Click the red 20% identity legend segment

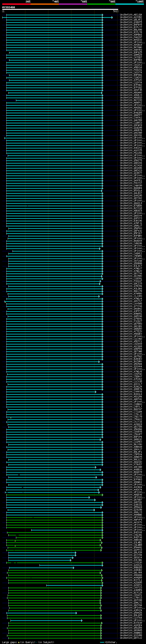[x=16, y=4]
